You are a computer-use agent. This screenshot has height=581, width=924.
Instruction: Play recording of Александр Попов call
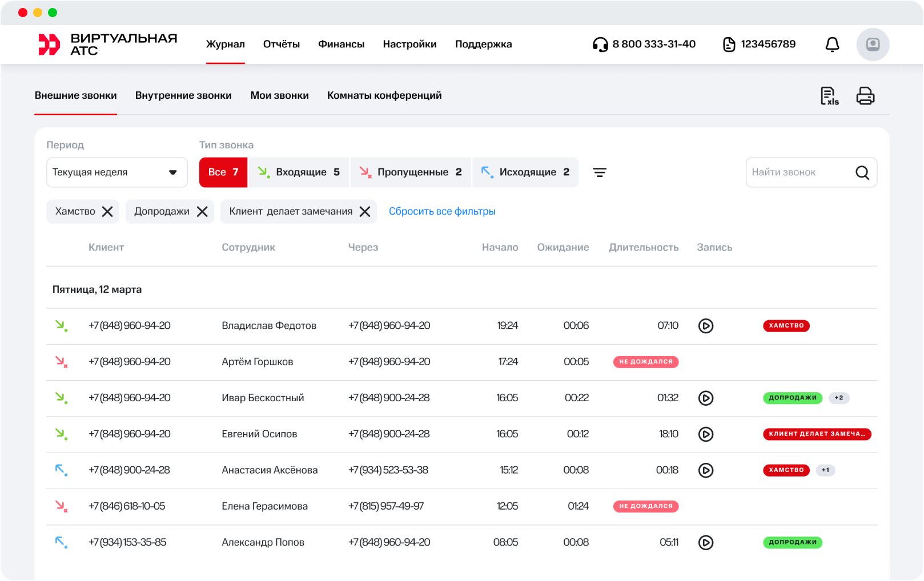[706, 543]
